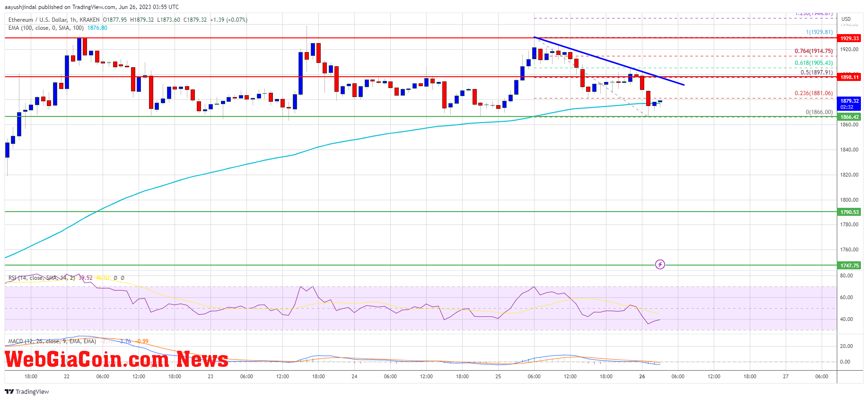This screenshot has width=868, height=400.
Task: Click the 1920.00 price axis tick
Action: pyautogui.click(x=850, y=49)
